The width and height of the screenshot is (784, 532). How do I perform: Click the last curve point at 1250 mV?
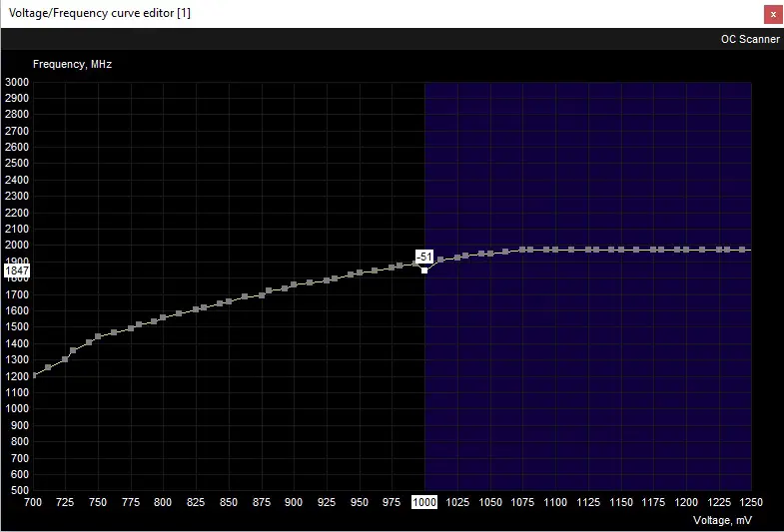tap(742, 250)
